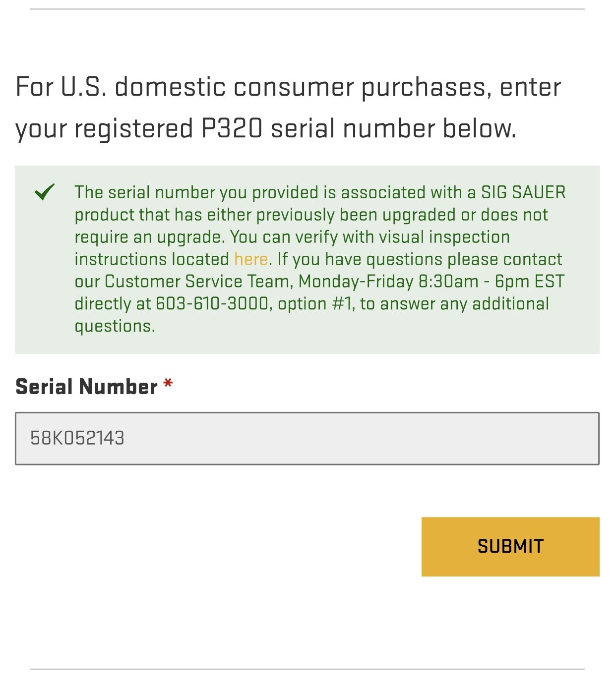Click the 'option #1' text in message
The image size is (616, 689).
click(315, 304)
